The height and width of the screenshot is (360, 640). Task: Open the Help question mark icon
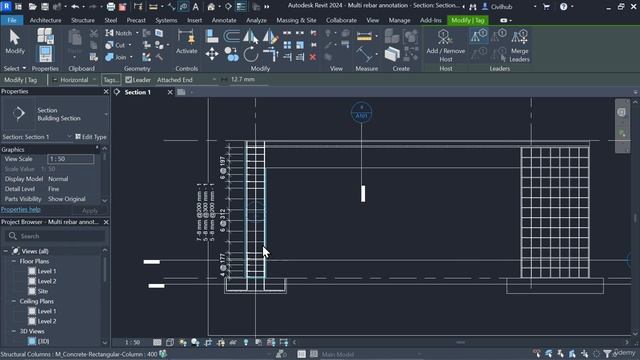pos(564,7)
